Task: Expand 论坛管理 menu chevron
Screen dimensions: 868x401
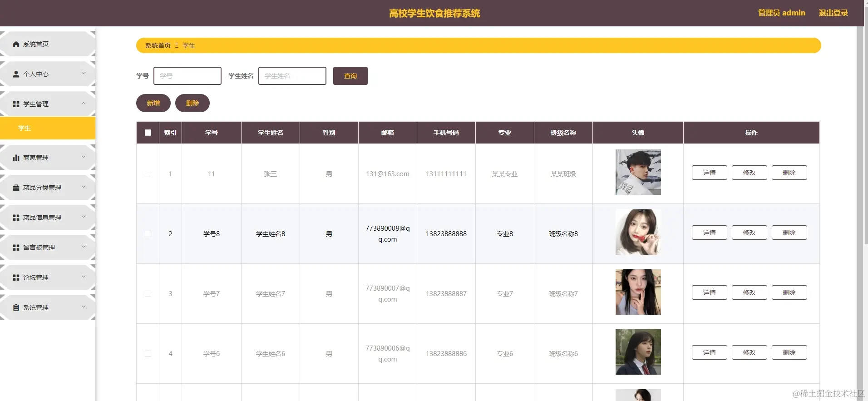Action: pos(84,277)
